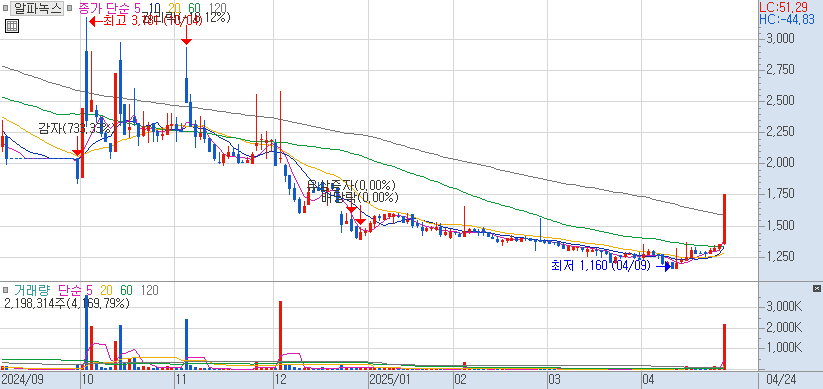Click the small square handle left of 알파녹스
The image size is (823, 389).
coord(5,9)
